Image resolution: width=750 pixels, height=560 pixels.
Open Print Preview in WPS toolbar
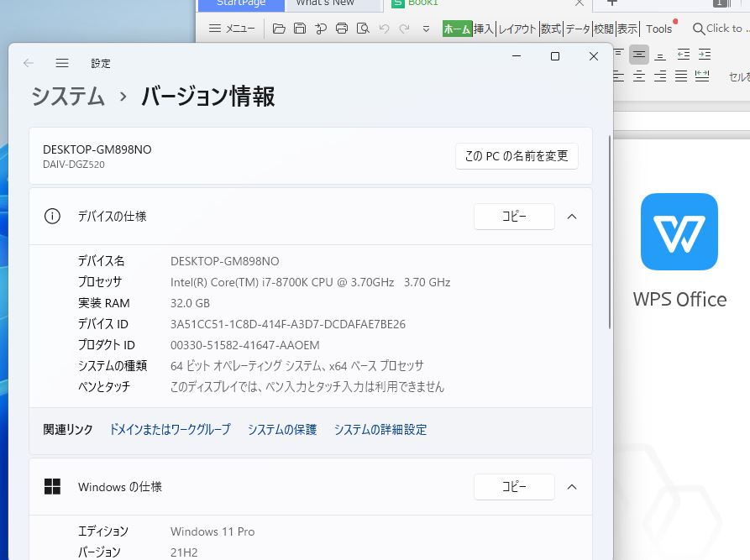(363, 29)
